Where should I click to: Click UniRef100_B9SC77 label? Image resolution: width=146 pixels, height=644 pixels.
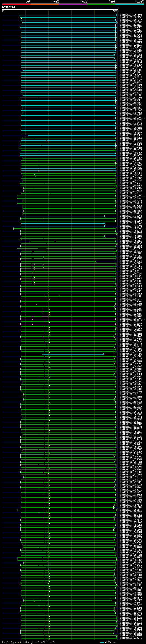coord(131,233)
